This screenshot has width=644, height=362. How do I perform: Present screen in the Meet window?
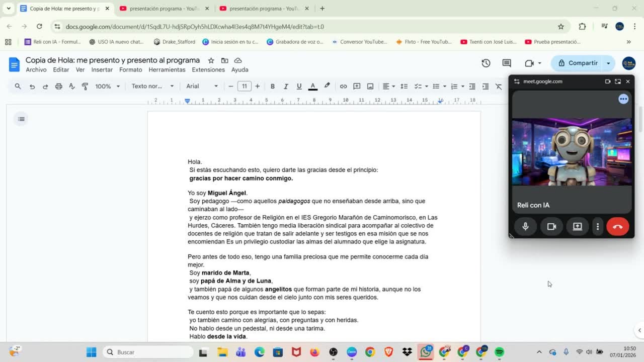tap(577, 226)
